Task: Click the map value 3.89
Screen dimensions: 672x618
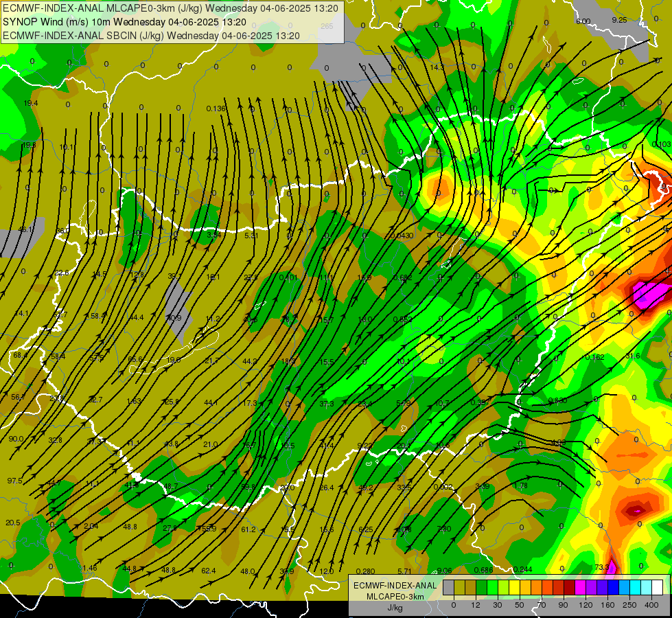Action: coord(483,486)
